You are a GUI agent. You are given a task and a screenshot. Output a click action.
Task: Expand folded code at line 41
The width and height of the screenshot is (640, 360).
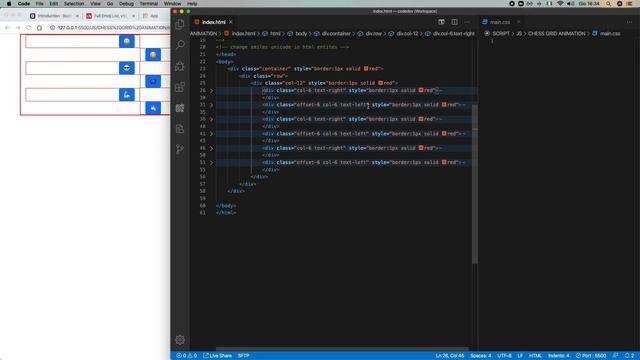(211, 134)
